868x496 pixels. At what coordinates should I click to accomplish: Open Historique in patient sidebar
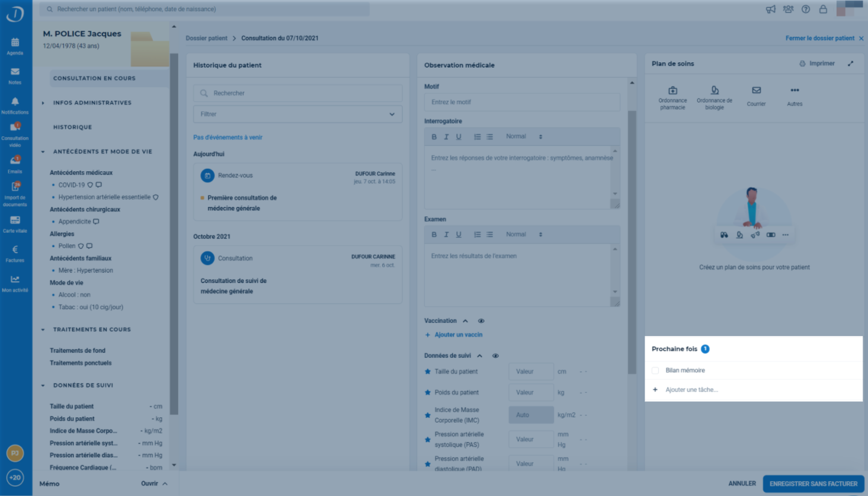72,127
